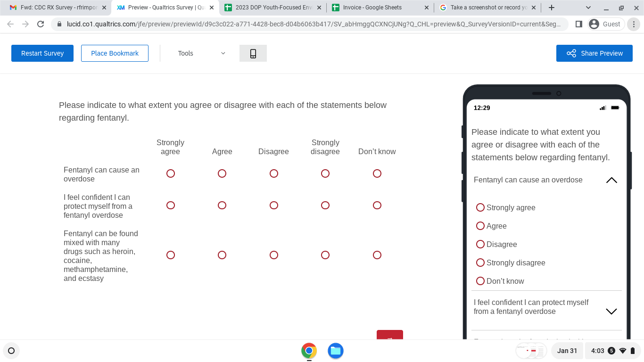Image resolution: width=644 pixels, height=362 pixels.
Task: Click the Guest profile avatar icon
Action: [594, 24]
